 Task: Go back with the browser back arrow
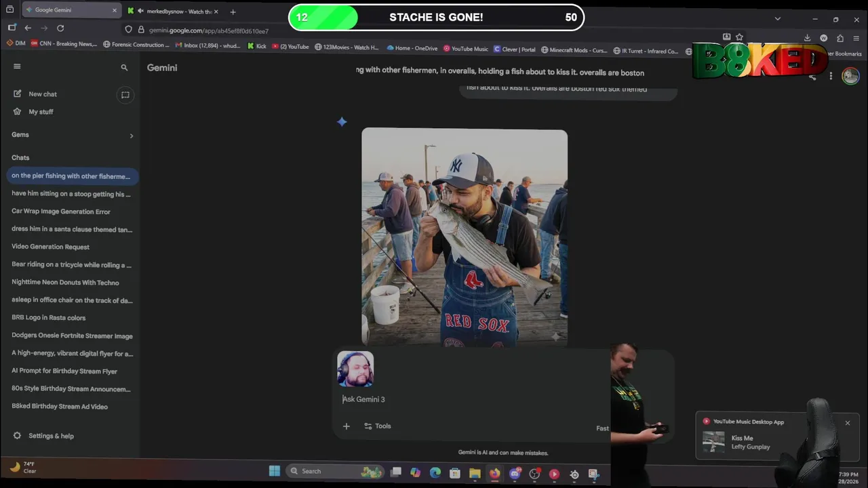pyautogui.click(x=28, y=28)
